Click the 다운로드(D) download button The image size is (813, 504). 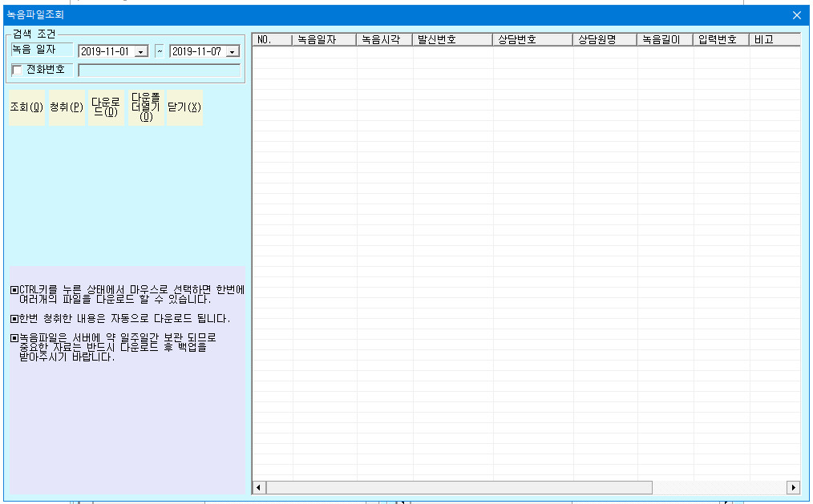pyautogui.click(x=107, y=107)
